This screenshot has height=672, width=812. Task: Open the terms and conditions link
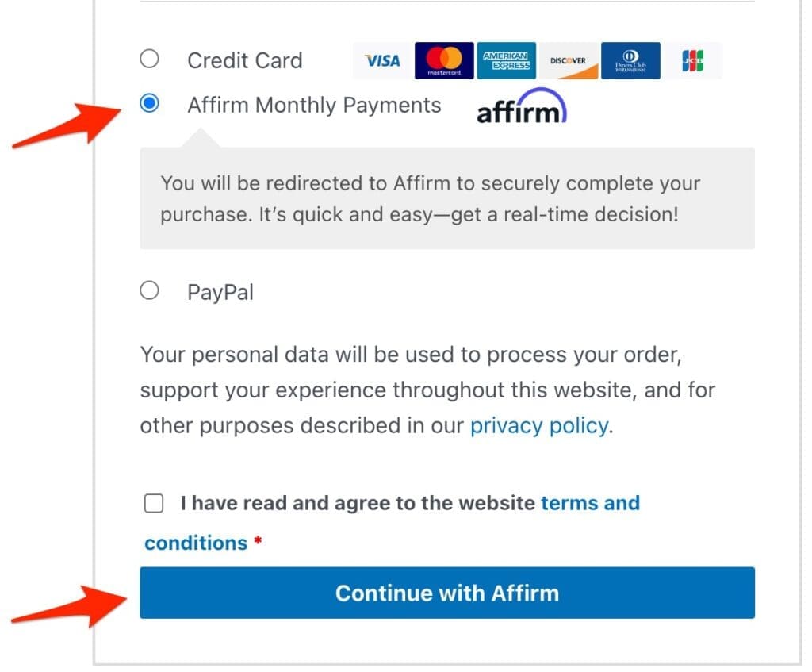point(392,523)
